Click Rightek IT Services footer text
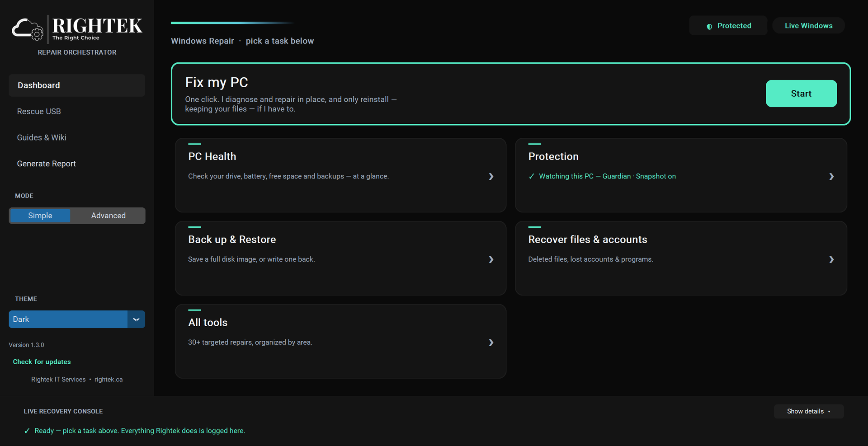 point(58,380)
